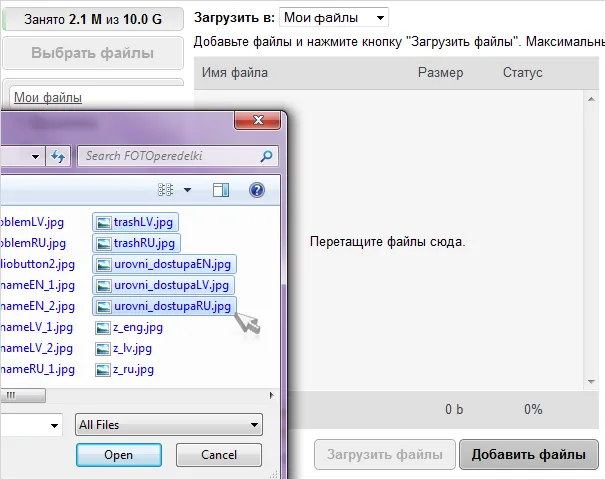Click the change view icon

165,190
